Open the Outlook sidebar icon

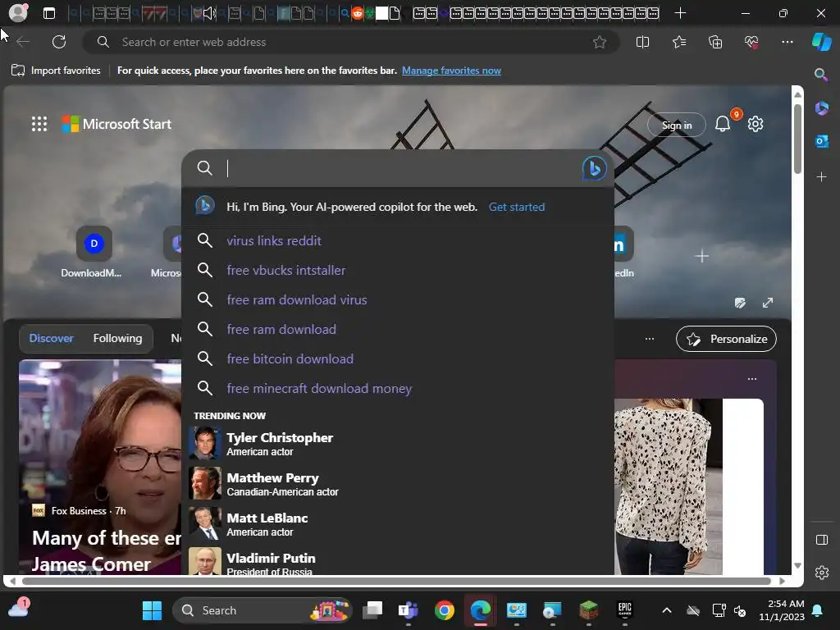pos(821,141)
